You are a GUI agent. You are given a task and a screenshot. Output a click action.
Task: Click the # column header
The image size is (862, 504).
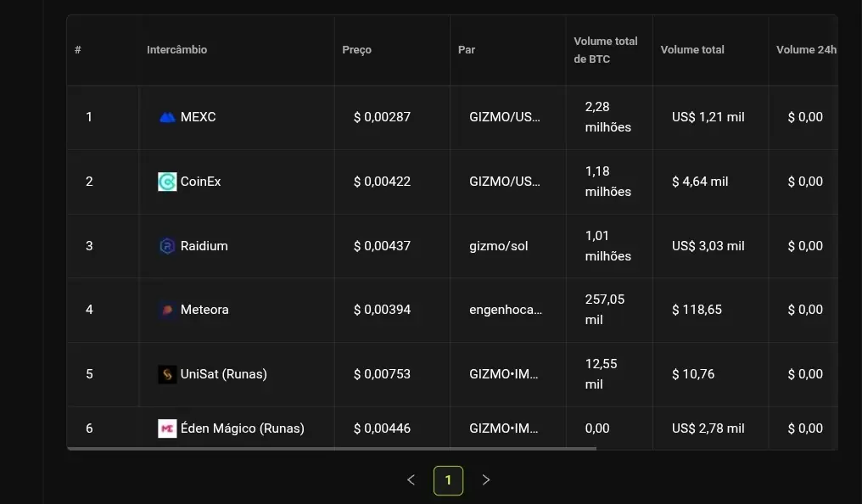point(77,49)
